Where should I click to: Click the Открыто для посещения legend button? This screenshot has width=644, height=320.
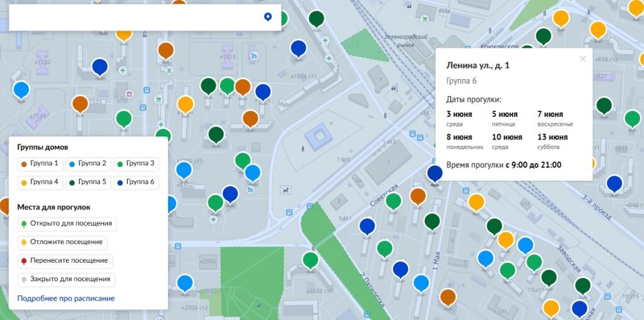(x=67, y=224)
